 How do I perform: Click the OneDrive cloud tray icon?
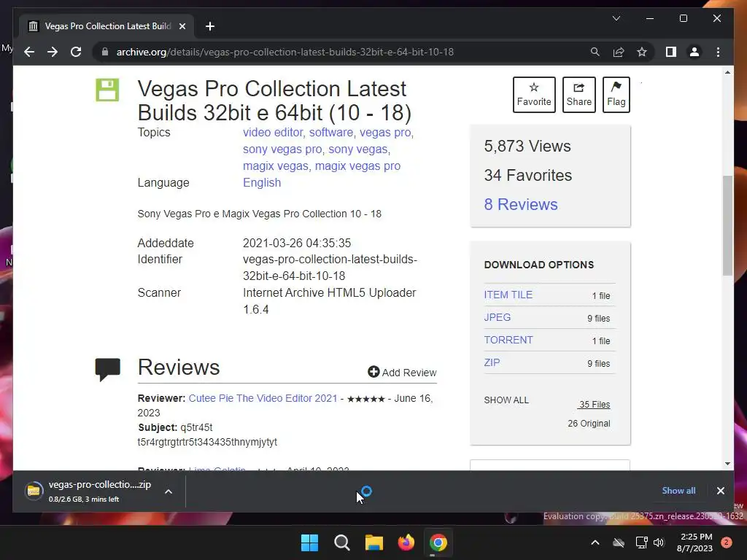point(619,542)
